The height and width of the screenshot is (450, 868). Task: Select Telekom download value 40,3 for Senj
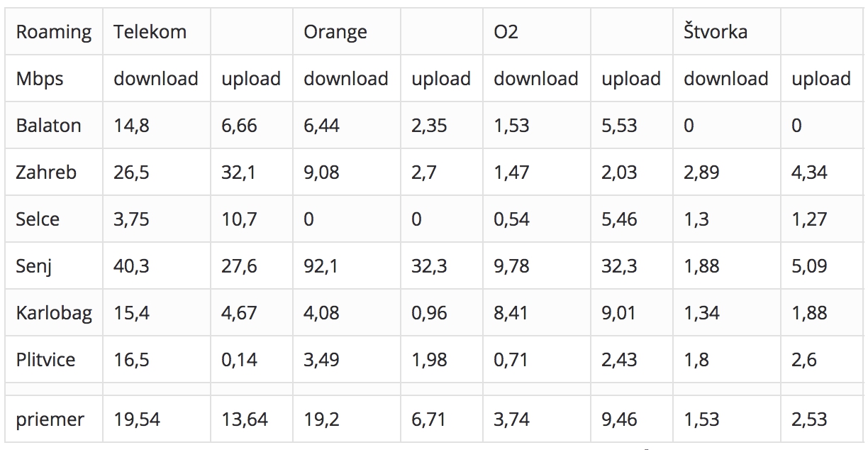point(132,266)
